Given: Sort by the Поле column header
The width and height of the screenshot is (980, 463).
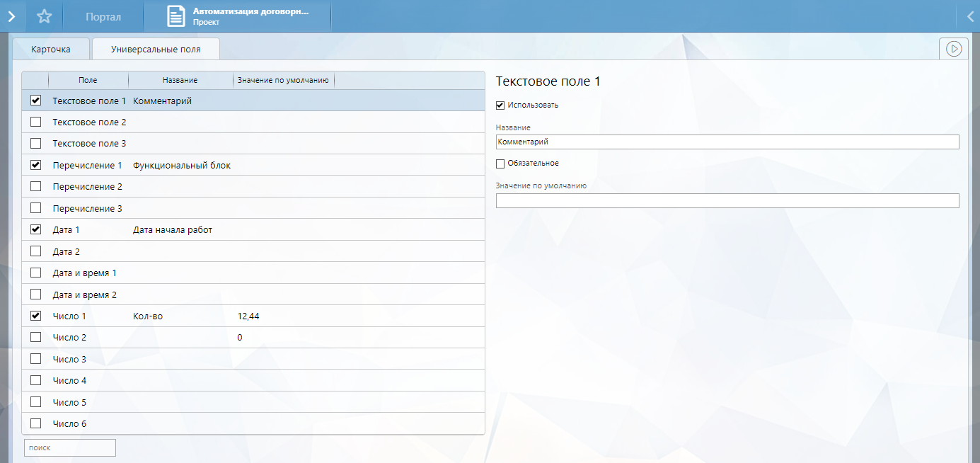Looking at the screenshot, I should [x=88, y=81].
